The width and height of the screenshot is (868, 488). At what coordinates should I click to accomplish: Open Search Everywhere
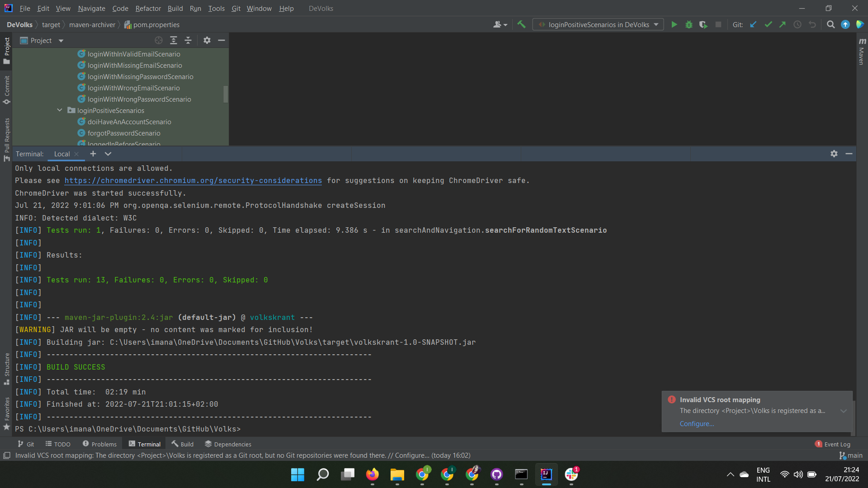point(830,24)
